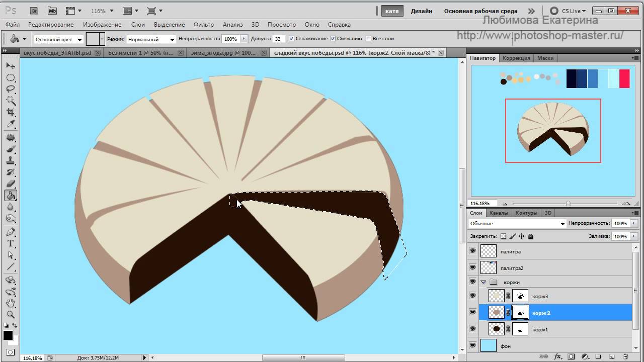Viewport: 644px width, 362px height.
Task: Hide the корж3 layer
Action: [x=472, y=296]
